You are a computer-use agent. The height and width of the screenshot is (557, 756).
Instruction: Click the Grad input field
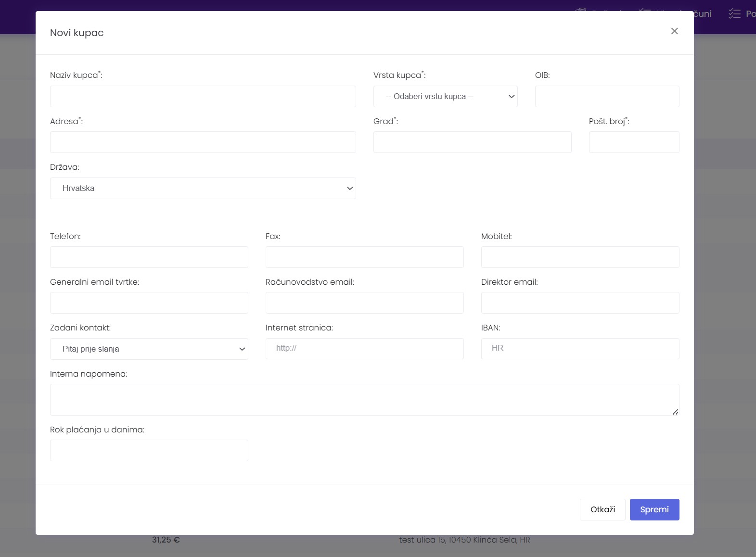(x=473, y=142)
